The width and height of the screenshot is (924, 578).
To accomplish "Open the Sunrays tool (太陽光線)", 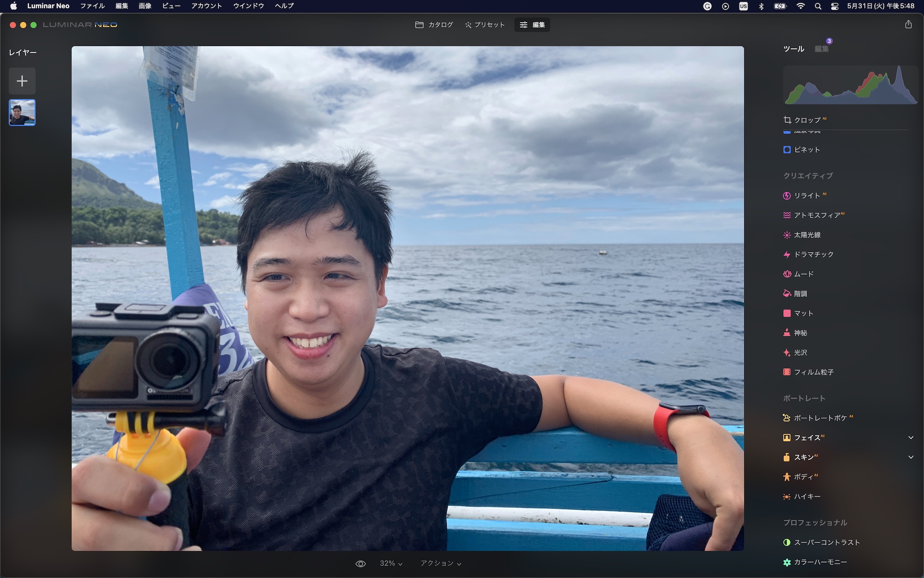I will pos(806,235).
